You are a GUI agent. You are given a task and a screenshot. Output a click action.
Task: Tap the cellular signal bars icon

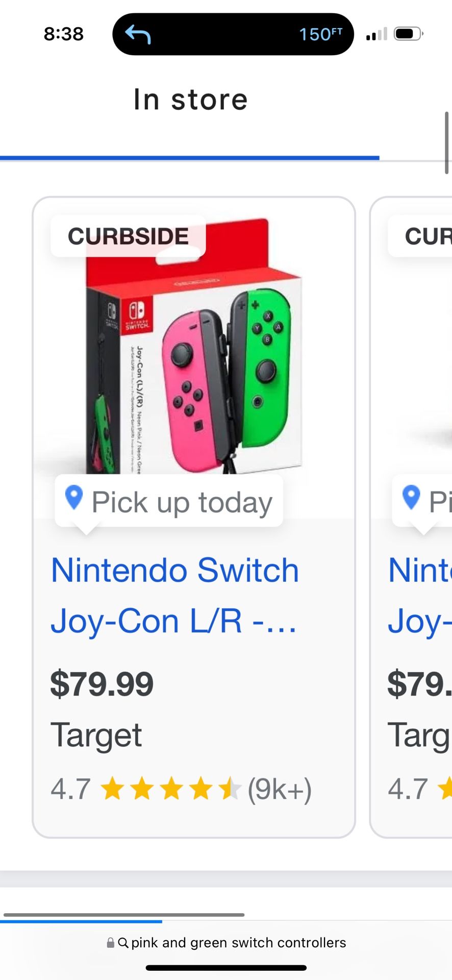376,34
